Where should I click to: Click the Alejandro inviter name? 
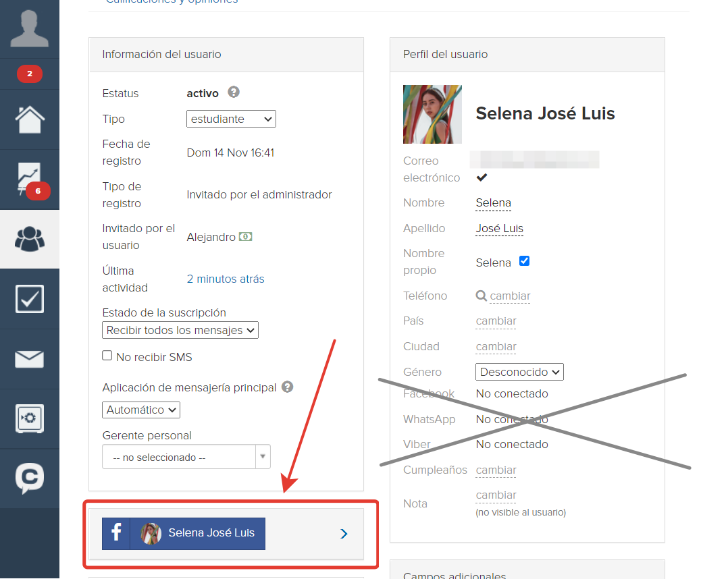[x=211, y=237]
